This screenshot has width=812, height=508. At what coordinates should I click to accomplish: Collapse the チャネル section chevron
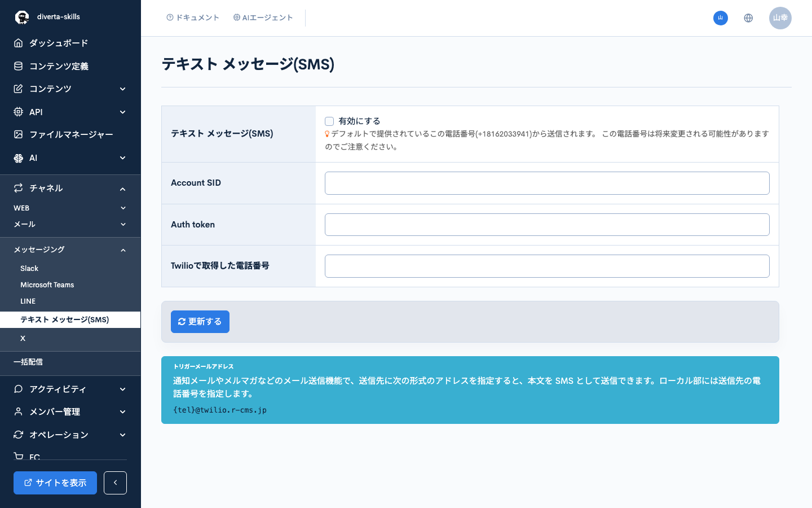coord(123,189)
